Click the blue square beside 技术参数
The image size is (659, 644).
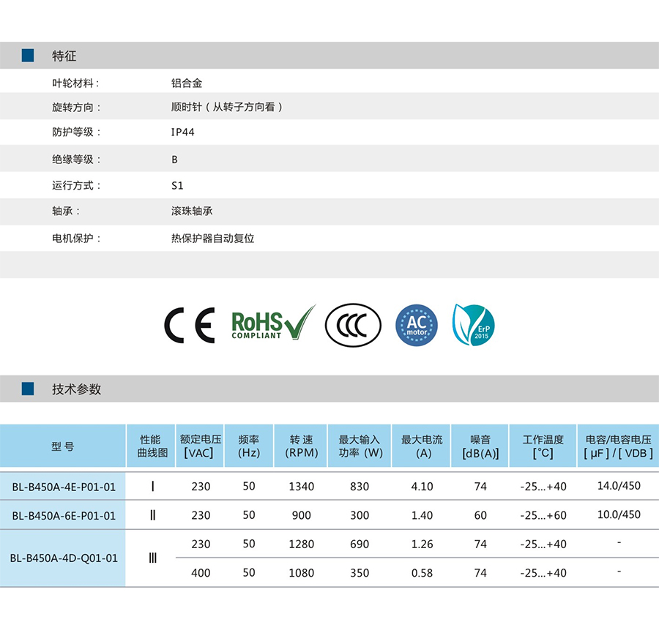28,389
